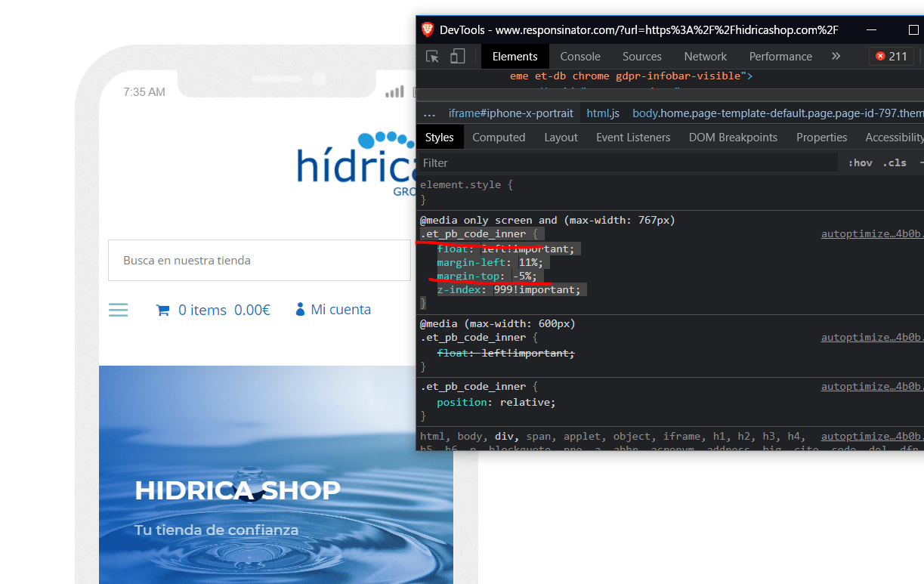
Task: Open autoptimize source link for position relative rule
Action: pos(872,386)
